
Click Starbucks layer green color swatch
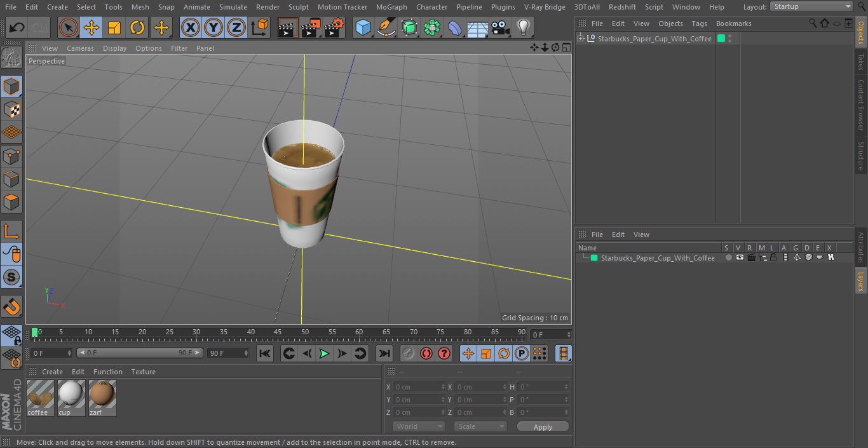point(594,258)
